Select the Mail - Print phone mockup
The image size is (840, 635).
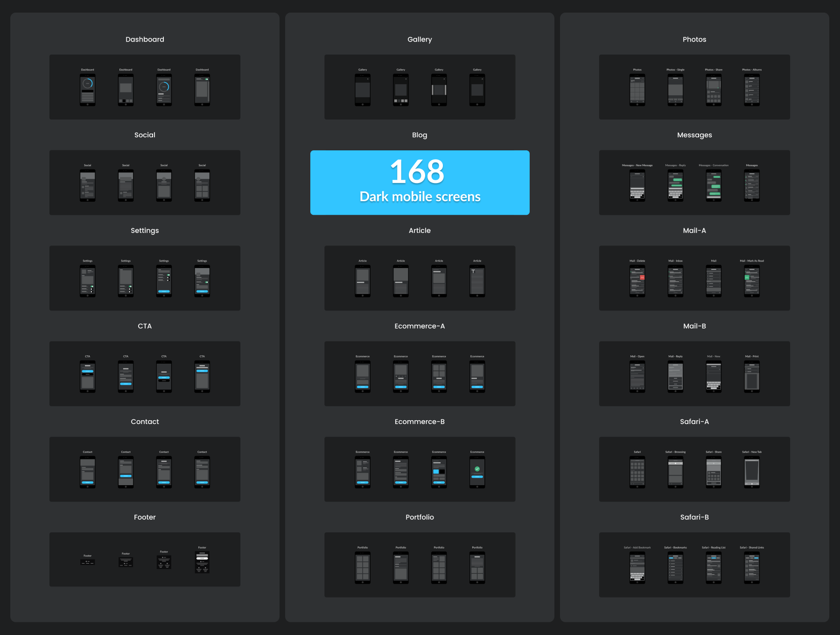coord(752,377)
